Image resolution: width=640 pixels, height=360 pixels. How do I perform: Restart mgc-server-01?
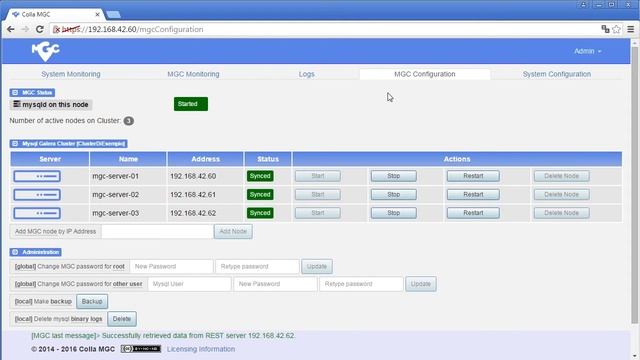tap(473, 176)
